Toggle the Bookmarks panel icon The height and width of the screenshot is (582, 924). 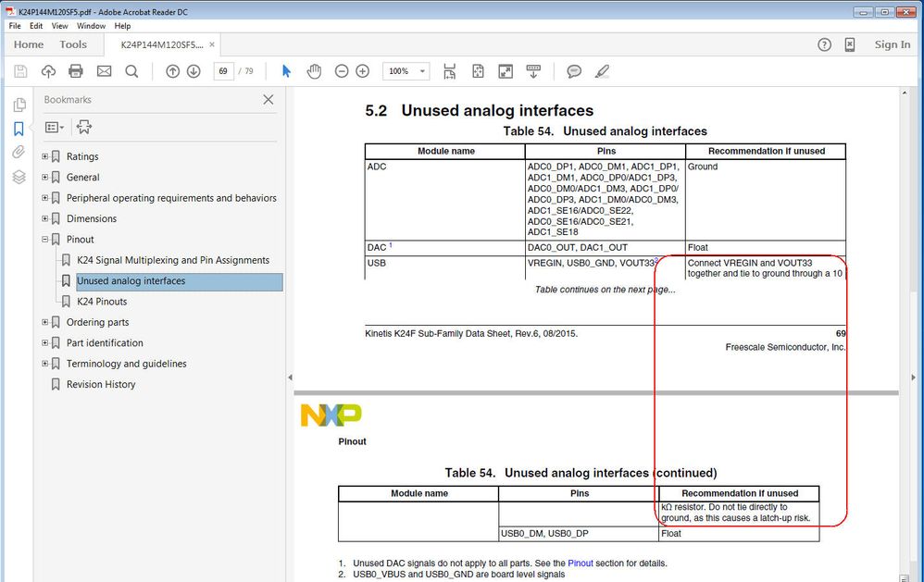click(x=19, y=129)
